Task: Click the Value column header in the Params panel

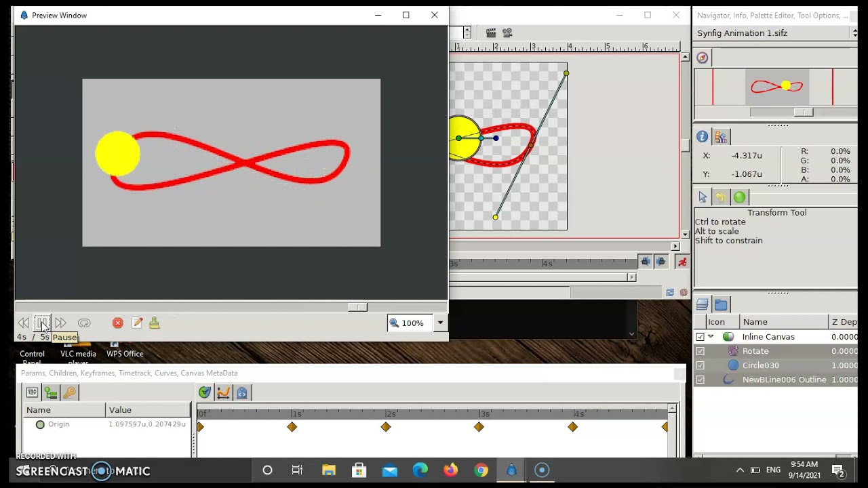Action: (x=148, y=410)
